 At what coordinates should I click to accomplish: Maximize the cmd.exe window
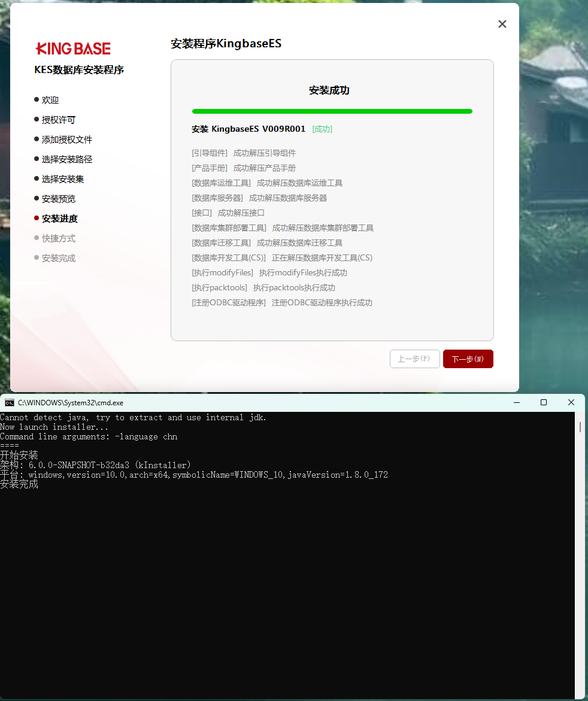[544, 402]
